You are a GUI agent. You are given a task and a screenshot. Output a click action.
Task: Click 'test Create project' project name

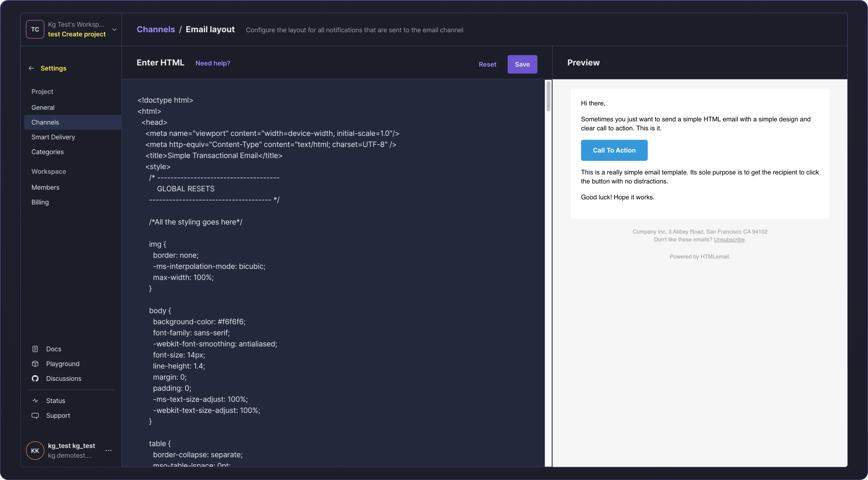point(77,34)
